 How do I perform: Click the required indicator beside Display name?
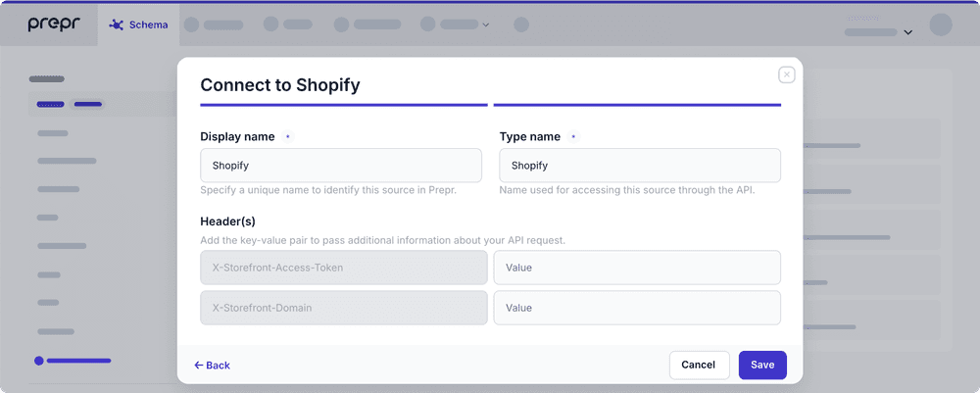click(x=287, y=137)
